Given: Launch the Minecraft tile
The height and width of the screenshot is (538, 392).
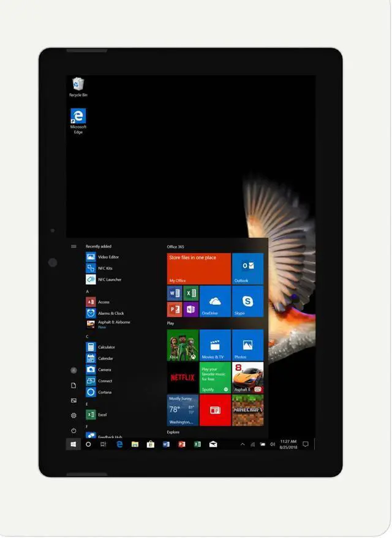Looking at the screenshot, I should click(247, 410).
